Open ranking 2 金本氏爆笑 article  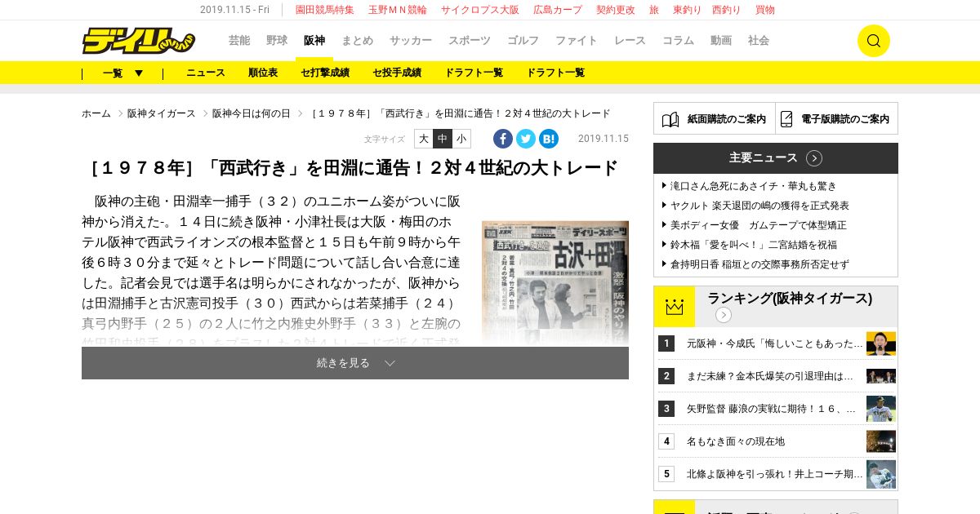[770, 376]
